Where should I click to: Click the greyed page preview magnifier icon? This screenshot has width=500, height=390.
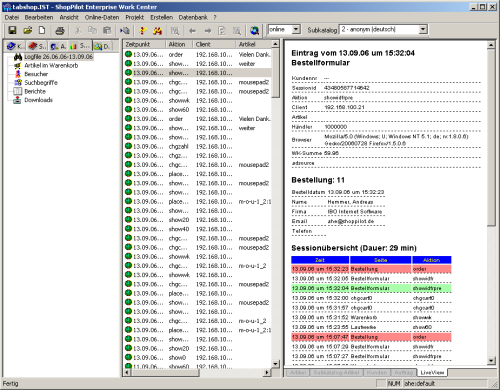[x=175, y=31]
